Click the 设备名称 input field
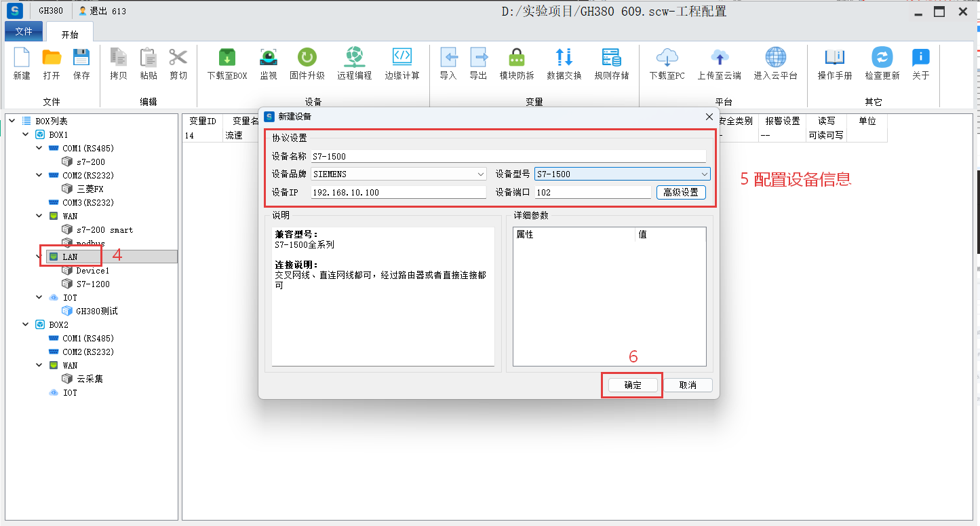The width and height of the screenshot is (980, 526). (509, 156)
